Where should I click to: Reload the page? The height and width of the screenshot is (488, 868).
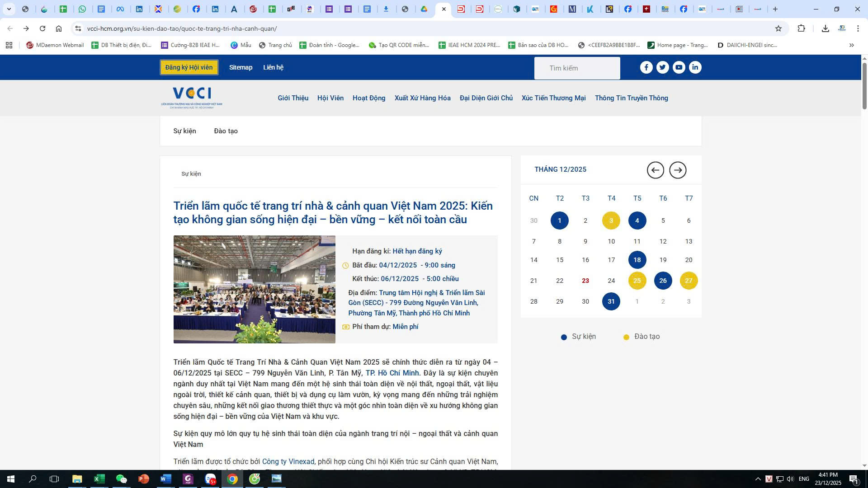tap(42, 28)
